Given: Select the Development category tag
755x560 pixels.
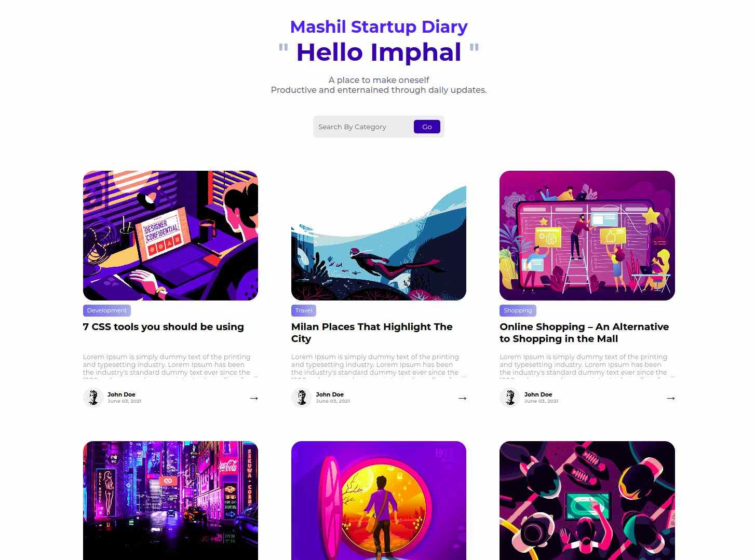Looking at the screenshot, I should coord(106,310).
